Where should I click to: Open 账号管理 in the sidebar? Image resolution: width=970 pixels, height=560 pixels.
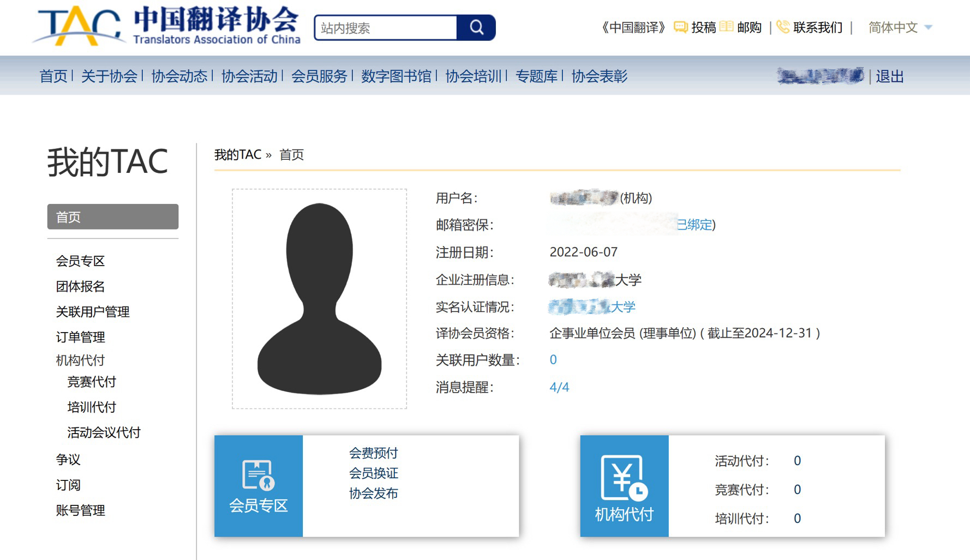pos(80,510)
